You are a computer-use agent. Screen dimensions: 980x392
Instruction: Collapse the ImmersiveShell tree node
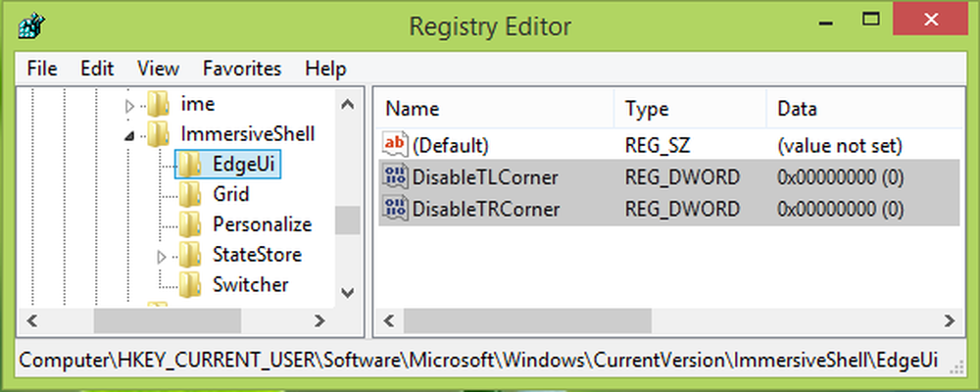click(x=129, y=136)
